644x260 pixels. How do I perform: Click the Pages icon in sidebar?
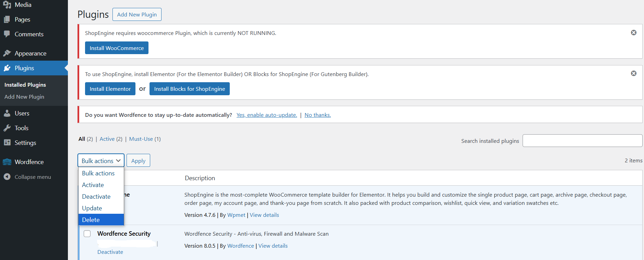[7, 20]
